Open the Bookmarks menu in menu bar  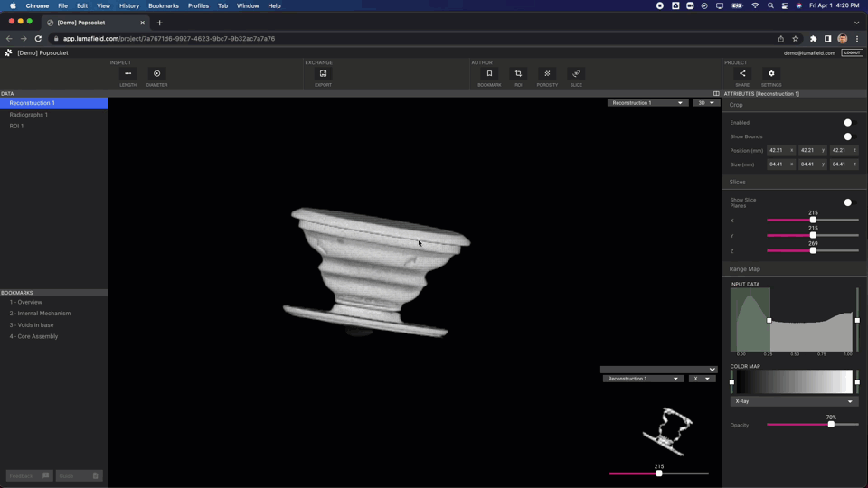coord(164,5)
